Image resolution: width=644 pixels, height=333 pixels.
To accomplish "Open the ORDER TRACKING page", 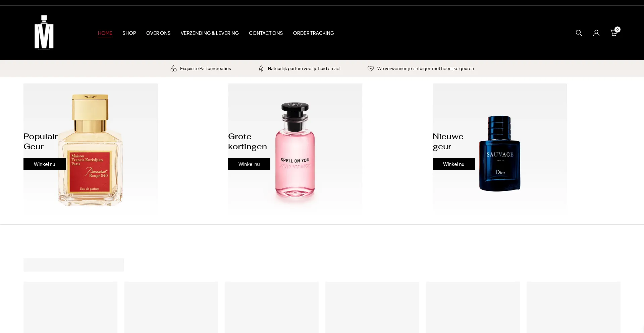I will click(313, 33).
